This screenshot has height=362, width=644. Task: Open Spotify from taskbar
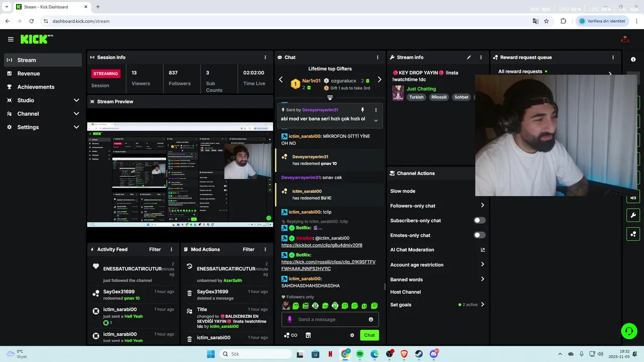tap(360, 354)
